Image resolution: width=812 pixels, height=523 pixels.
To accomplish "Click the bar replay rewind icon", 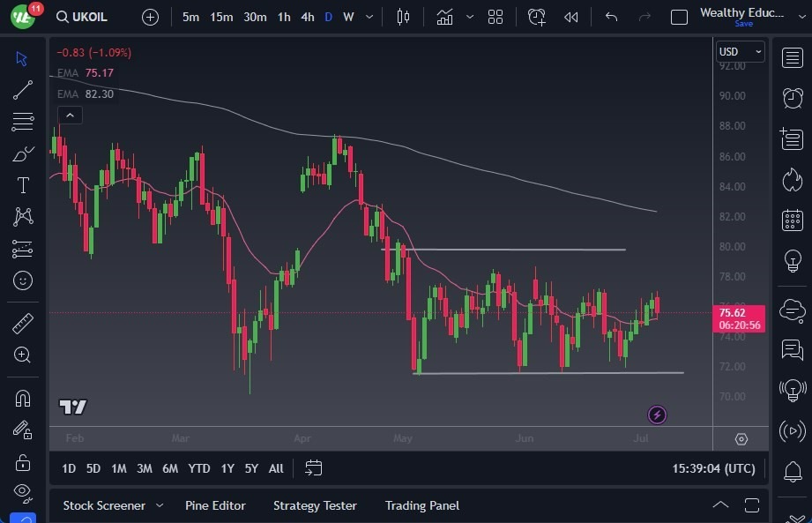I will [x=571, y=17].
